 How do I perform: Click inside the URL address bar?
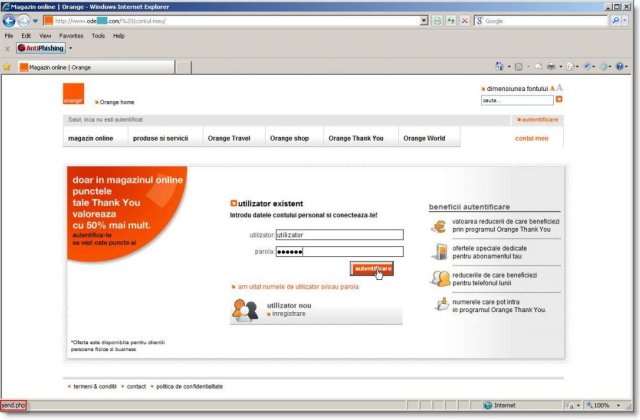(233, 21)
